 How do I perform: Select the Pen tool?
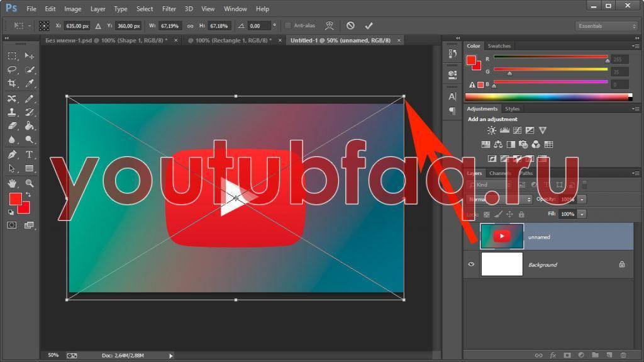tap(12, 155)
